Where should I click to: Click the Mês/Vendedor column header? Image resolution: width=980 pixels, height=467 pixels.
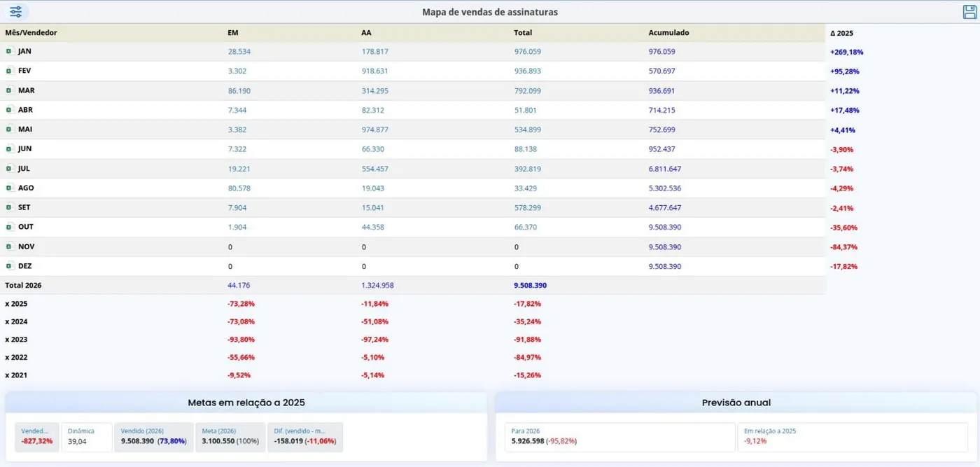pyautogui.click(x=31, y=33)
